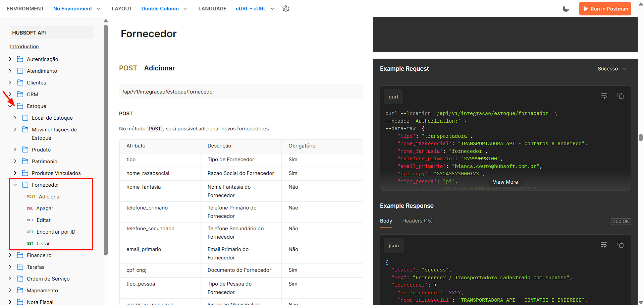Expand the Autenticação folder chevron
The width and height of the screenshot is (644, 305).
click(x=10, y=59)
